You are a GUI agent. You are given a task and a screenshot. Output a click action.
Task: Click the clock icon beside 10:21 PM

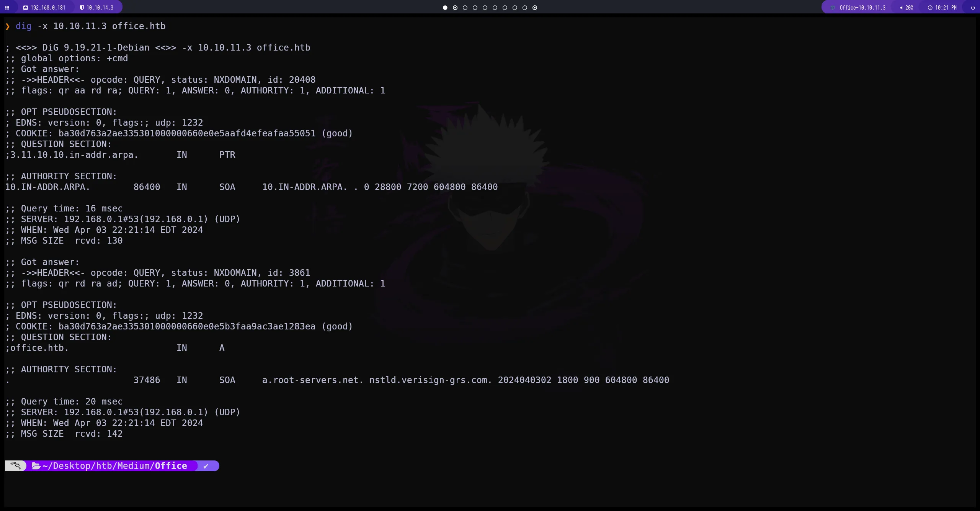930,8
